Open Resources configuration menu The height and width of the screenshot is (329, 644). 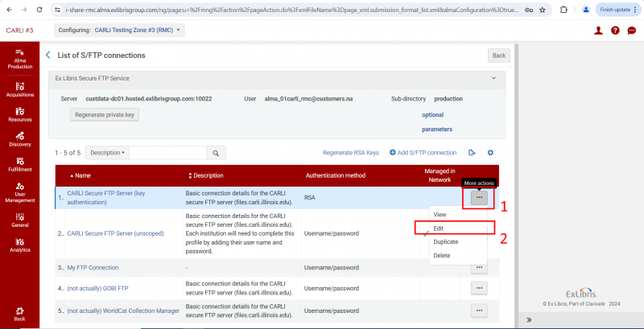pos(19,115)
